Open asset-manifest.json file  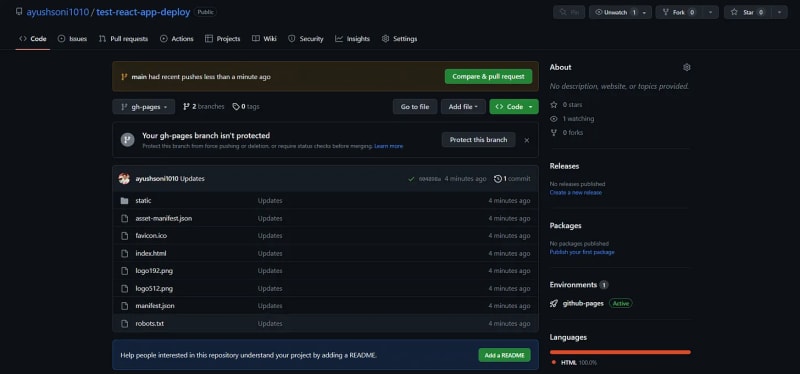164,218
